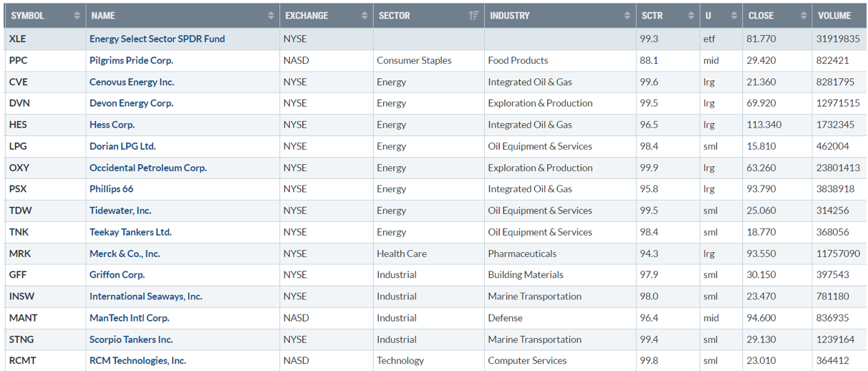Click the active sort icon in SECTOR header

pos(473,16)
